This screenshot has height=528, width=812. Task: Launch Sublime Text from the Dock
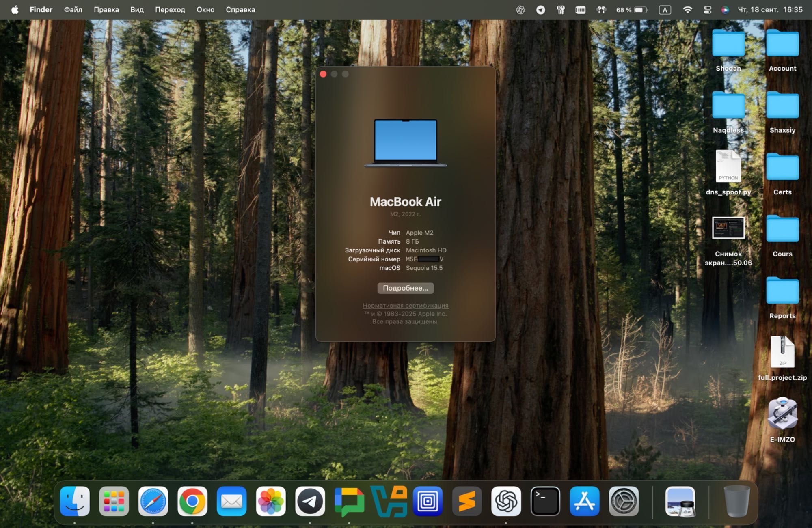tap(467, 501)
